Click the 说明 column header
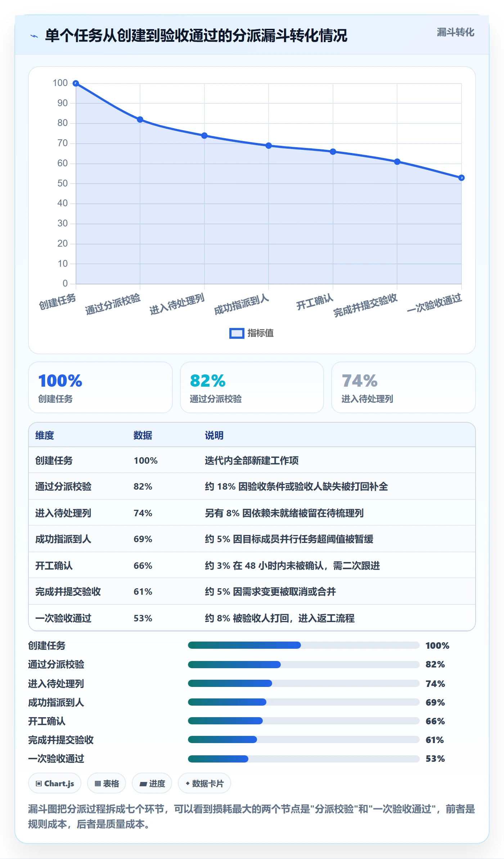 click(x=214, y=435)
